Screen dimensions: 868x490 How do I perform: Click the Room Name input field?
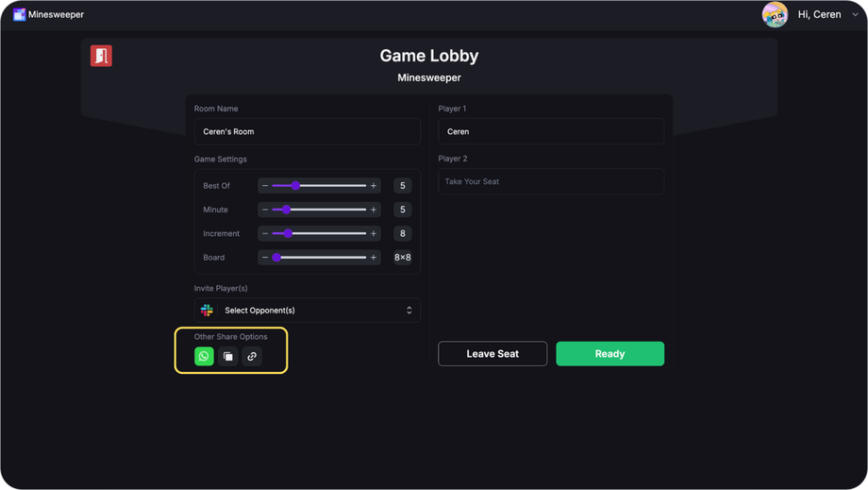coord(308,131)
